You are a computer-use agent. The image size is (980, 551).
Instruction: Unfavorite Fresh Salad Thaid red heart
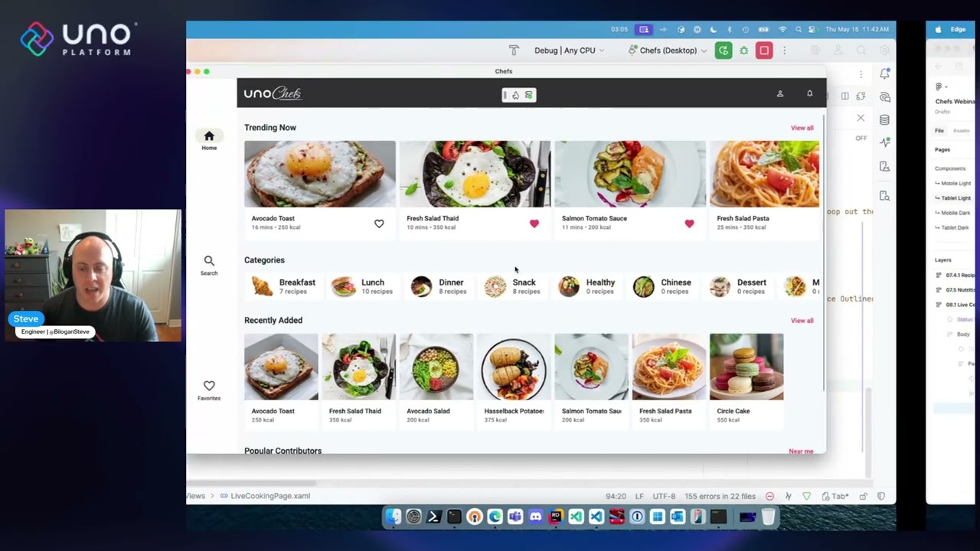tap(534, 223)
